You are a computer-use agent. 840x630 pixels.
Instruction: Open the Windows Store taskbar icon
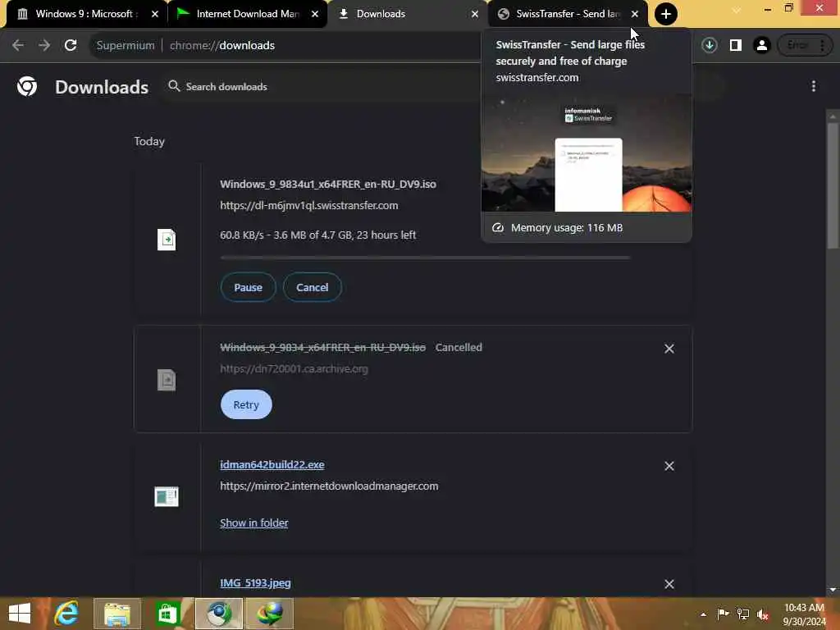click(167, 614)
